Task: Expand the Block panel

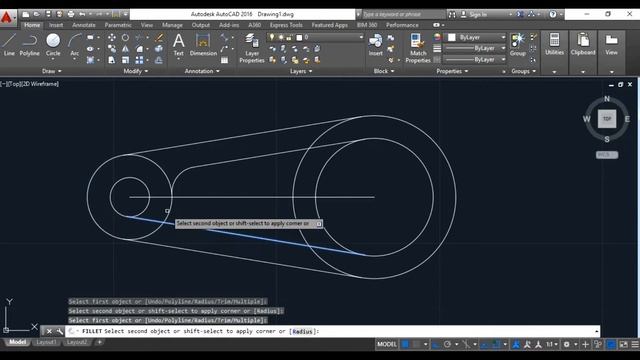Action: point(384,71)
